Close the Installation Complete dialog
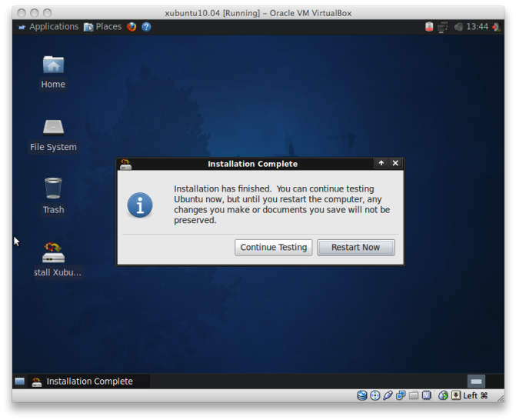 (395, 163)
